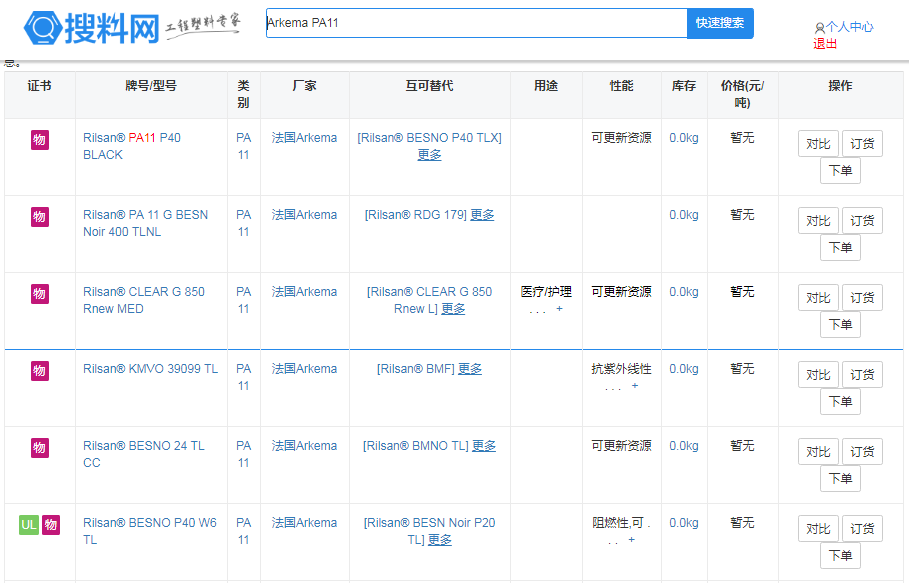Click the 搜料网 site logo
909x583 pixels.
point(92,28)
